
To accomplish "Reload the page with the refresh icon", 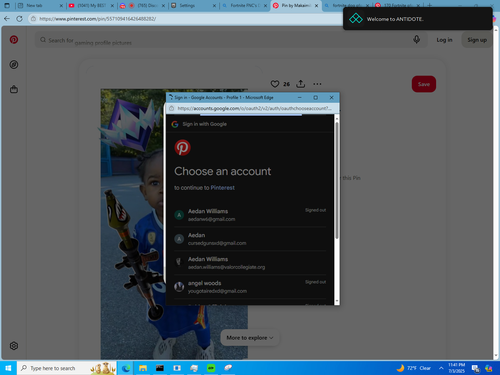I will [19, 19].
